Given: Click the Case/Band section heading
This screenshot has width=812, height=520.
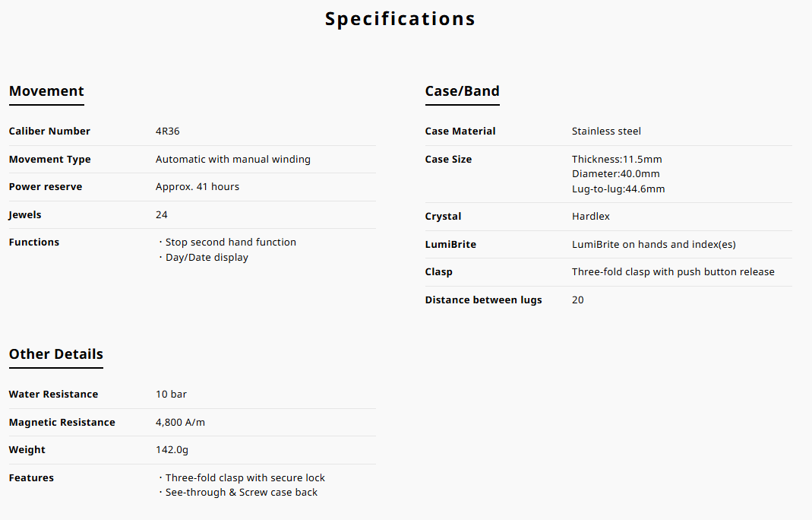Looking at the screenshot, I should click(x=462, y=91).
